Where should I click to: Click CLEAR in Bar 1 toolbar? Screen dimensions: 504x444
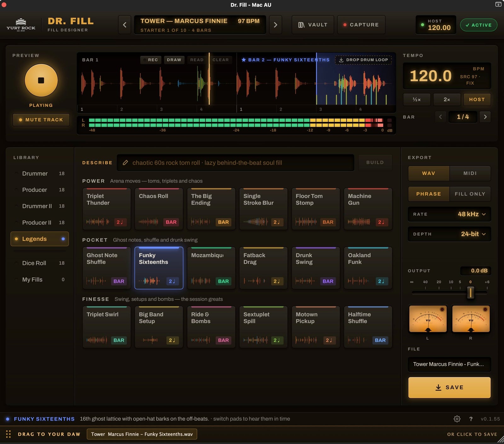coord(220,60)
